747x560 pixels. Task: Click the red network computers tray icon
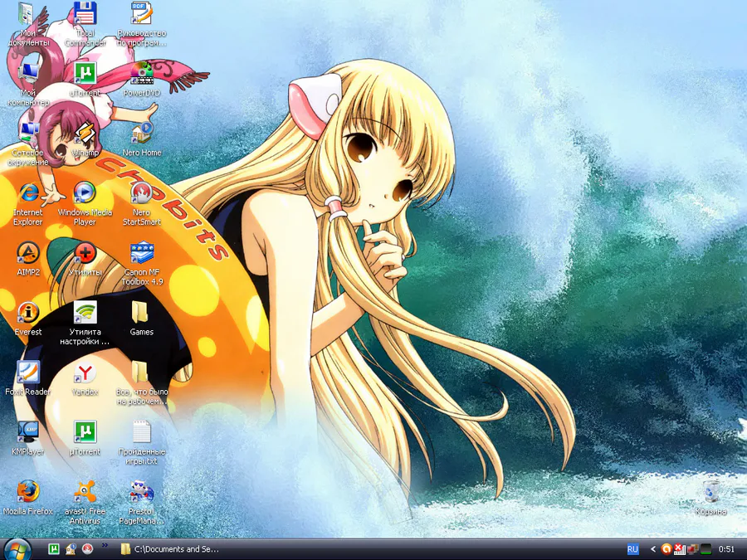pyautogui.click(x=693, y=549)
